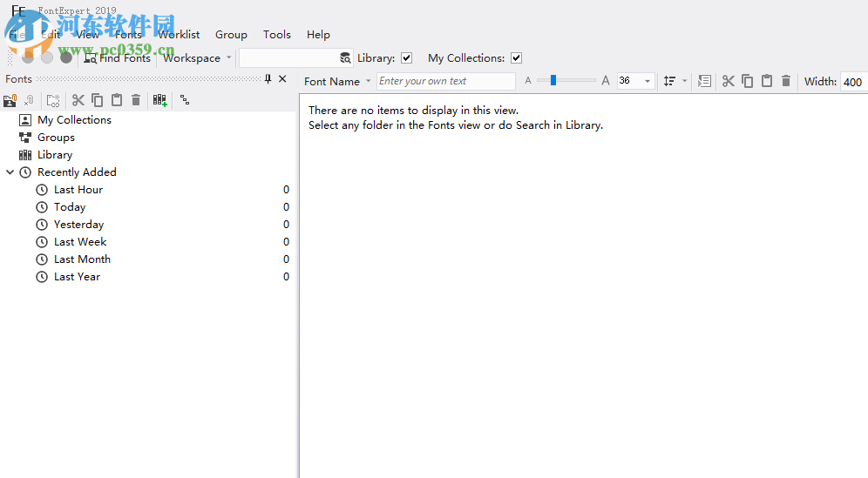This screenshot has width=868, height=478.
Task: Click the paperclip detach icon in Fonts panel
Action: pyautogui.click(x=29, y=100)
